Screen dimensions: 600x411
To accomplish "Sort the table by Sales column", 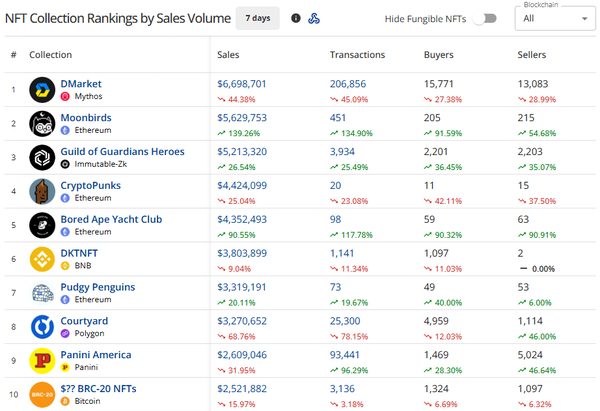I will click(x=229, y=54).
